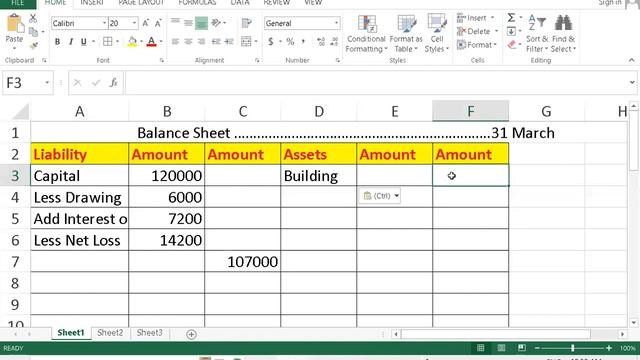Switch to the PAGE LAYOUT tab
640x360 pixels.
[141, 3]
